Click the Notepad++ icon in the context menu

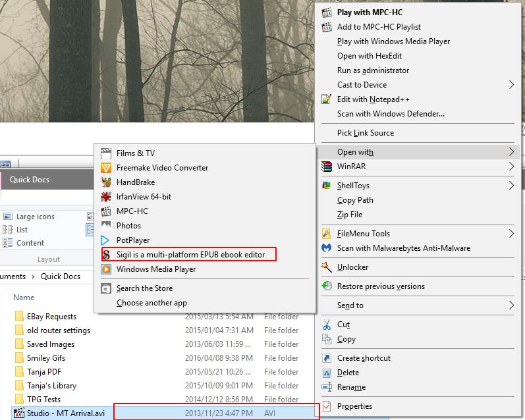pyautogui.click(x=327, y=99)
